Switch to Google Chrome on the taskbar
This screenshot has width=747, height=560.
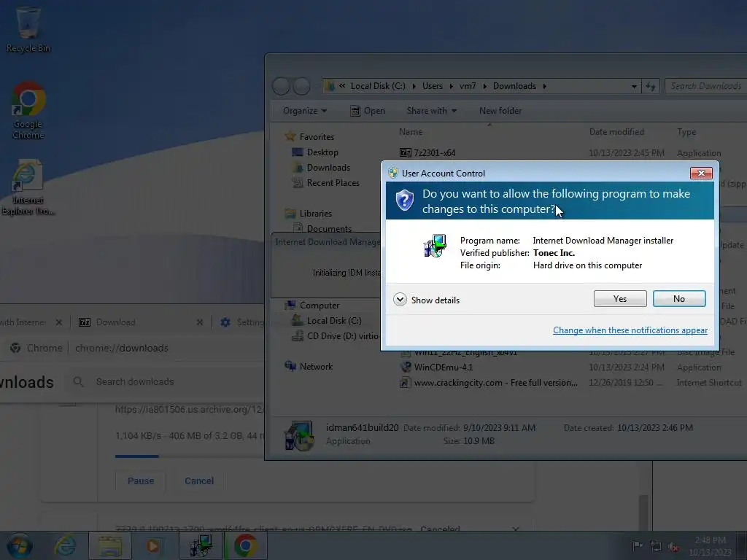[245, 545]
